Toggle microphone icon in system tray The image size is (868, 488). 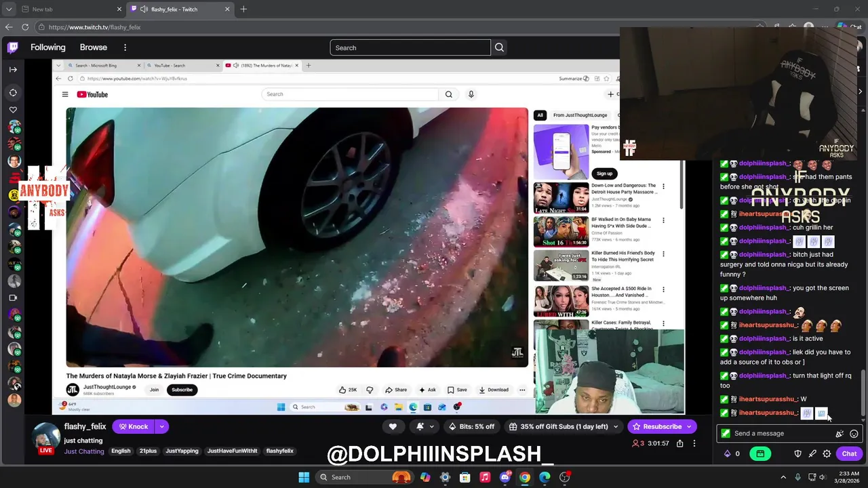click(x=797, y=477)
